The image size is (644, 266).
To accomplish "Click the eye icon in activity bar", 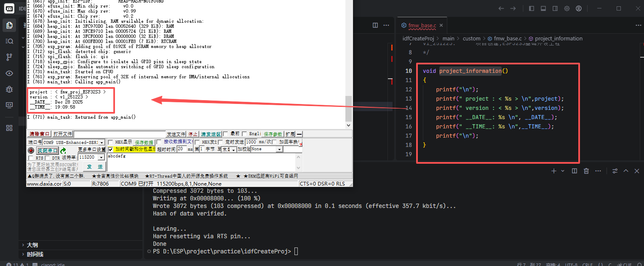I will pos(9,73).
